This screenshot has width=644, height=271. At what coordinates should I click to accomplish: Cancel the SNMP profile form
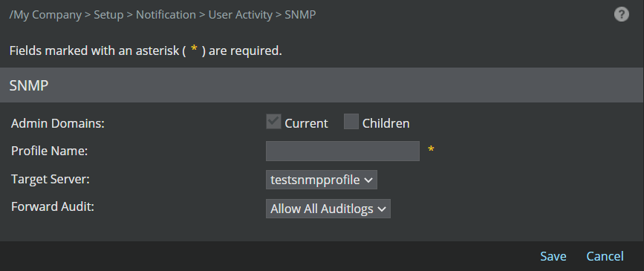coord(605,256)
